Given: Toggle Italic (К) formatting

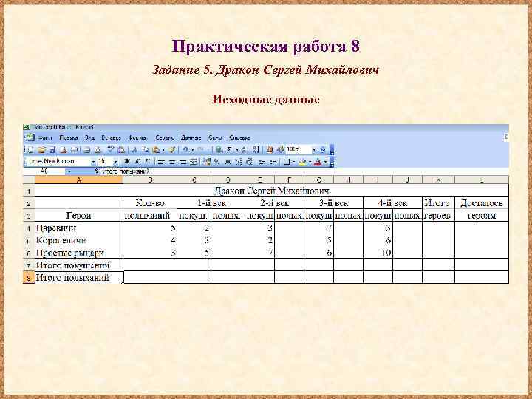Looking at the screenshot, I should 137,162.
